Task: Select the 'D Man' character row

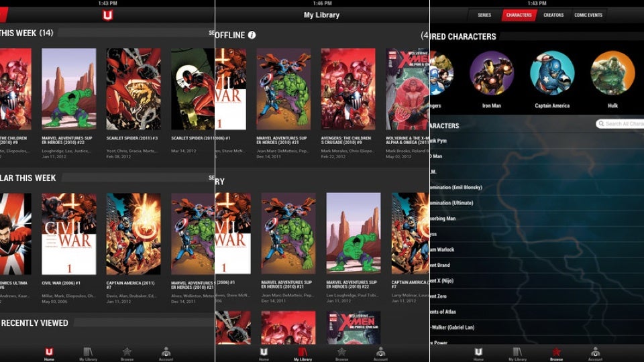Action: point(537,156)
